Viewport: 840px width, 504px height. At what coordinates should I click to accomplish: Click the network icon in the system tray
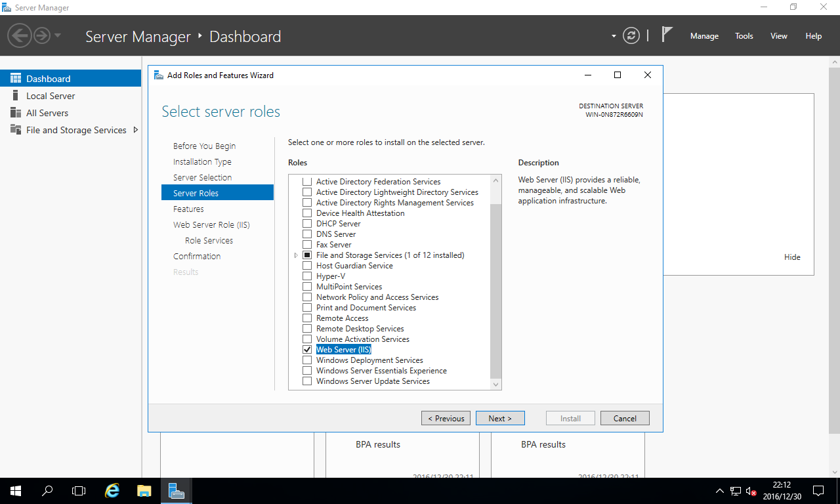point(736,491)
